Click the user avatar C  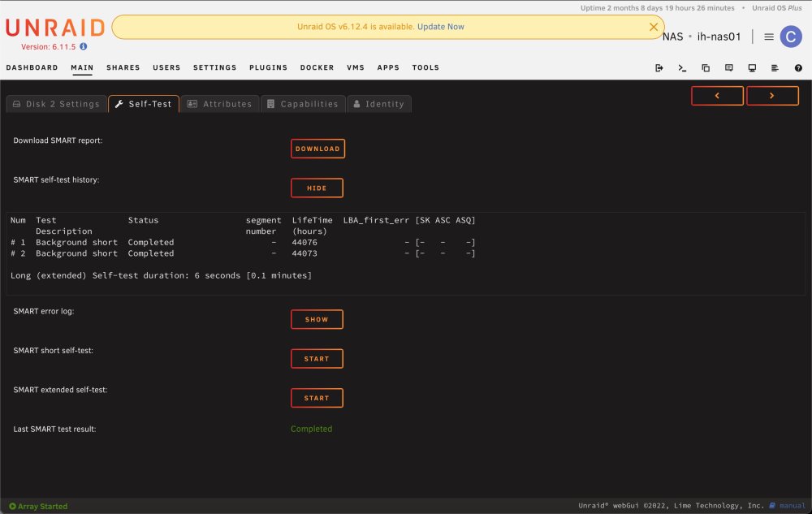pos(791,37)
